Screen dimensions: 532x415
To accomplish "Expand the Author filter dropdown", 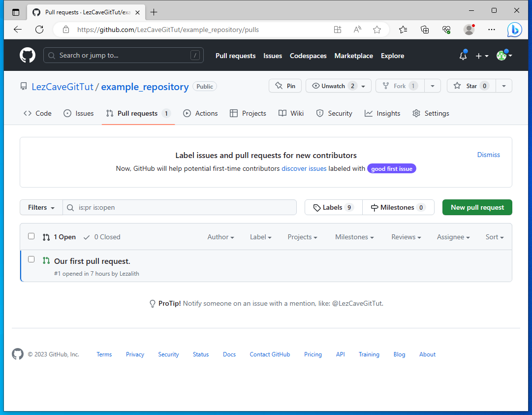I will point(220,237).
